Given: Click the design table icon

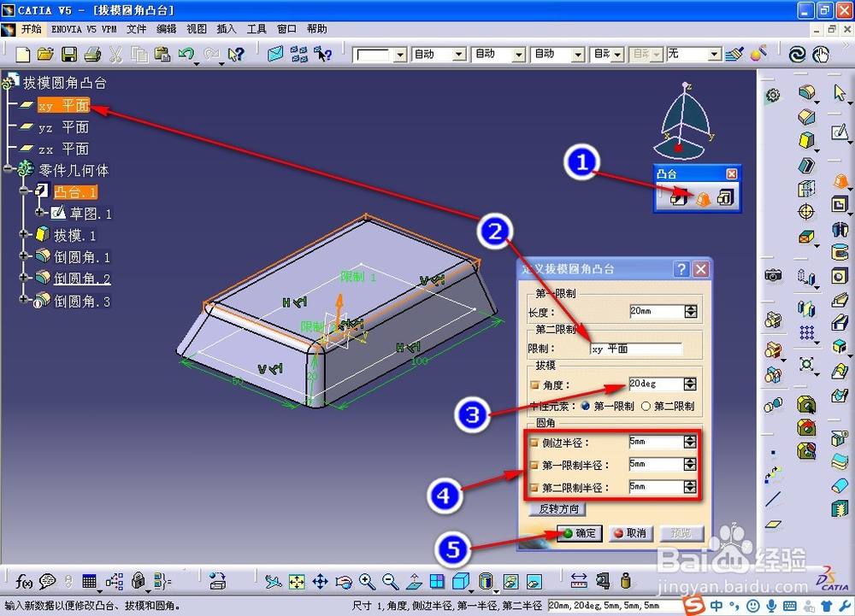Looking at the screenshot, I should click(x=90, y=582).
